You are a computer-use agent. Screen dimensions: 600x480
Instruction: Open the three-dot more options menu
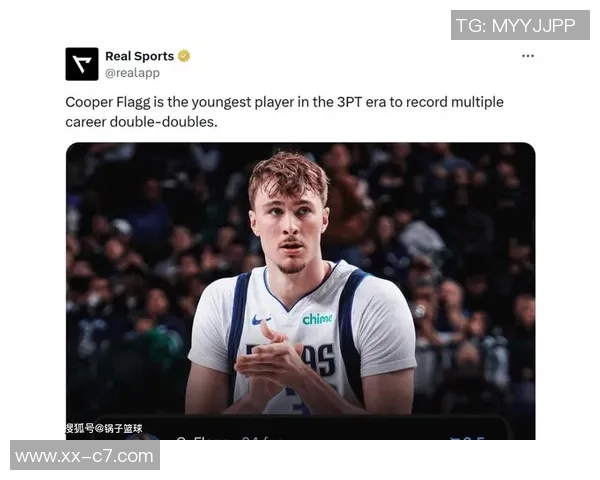(x=528, y=56)
